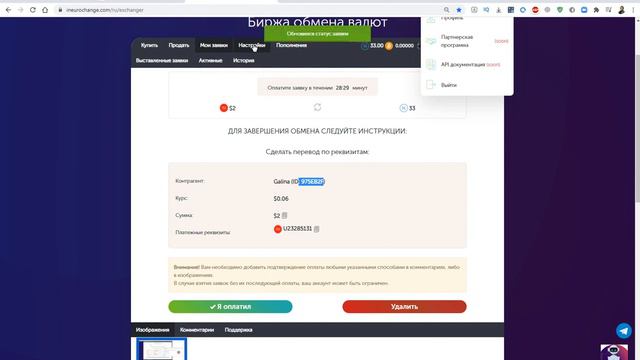Screen dimensions: 640x360
Task: Click the Выйти logout door icon
Action: coord(431,84)
